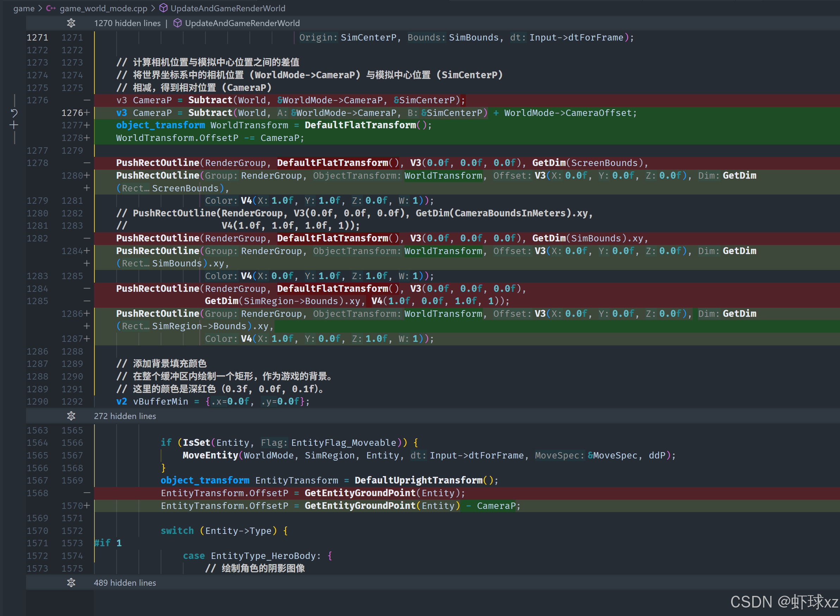Click the chevron after the game breadcrumb

[40, 8]
